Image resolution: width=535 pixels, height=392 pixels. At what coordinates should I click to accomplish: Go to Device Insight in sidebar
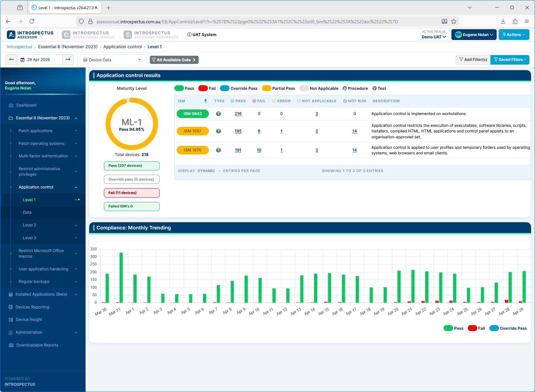29,320
